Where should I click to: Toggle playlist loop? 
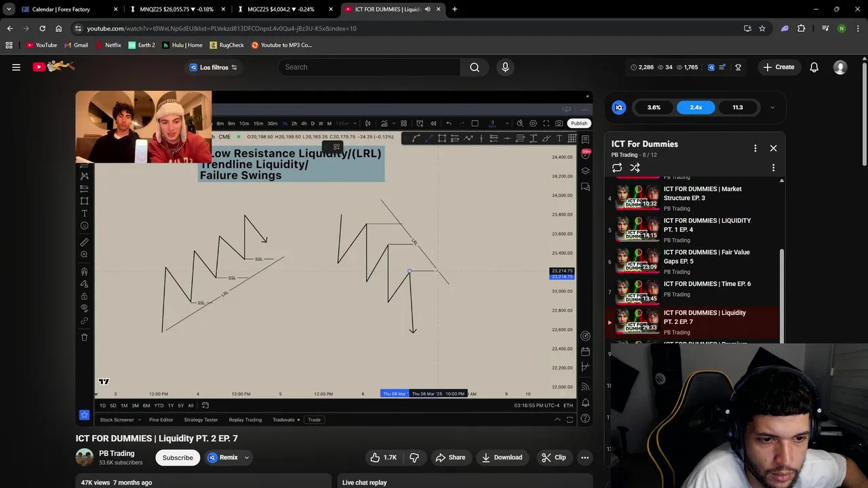tap(617, 167)
